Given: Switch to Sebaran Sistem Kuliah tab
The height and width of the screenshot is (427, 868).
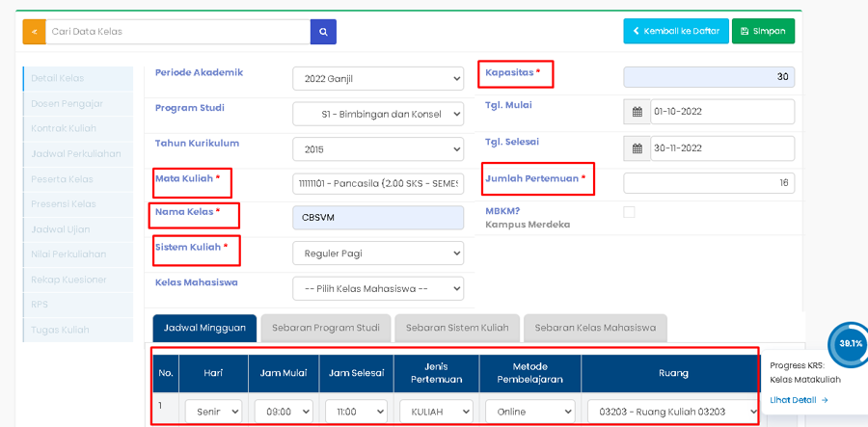Looking at the screenshot, I should 457,328.
